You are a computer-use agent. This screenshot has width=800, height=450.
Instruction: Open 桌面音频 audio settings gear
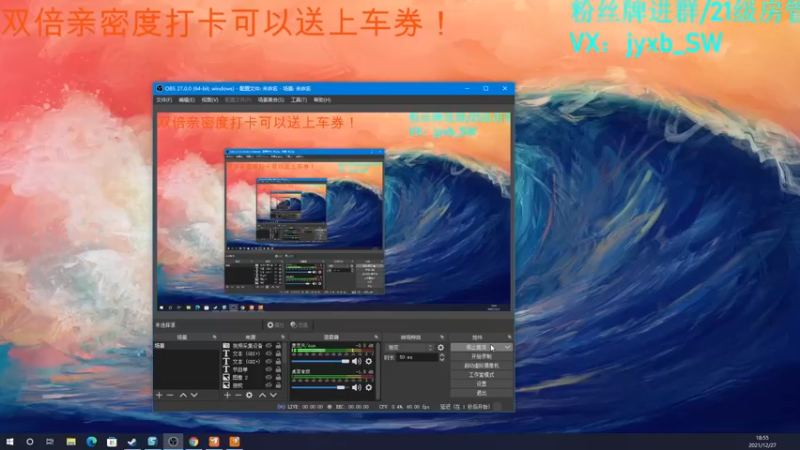pyautogui.click(x=368, y=388)
